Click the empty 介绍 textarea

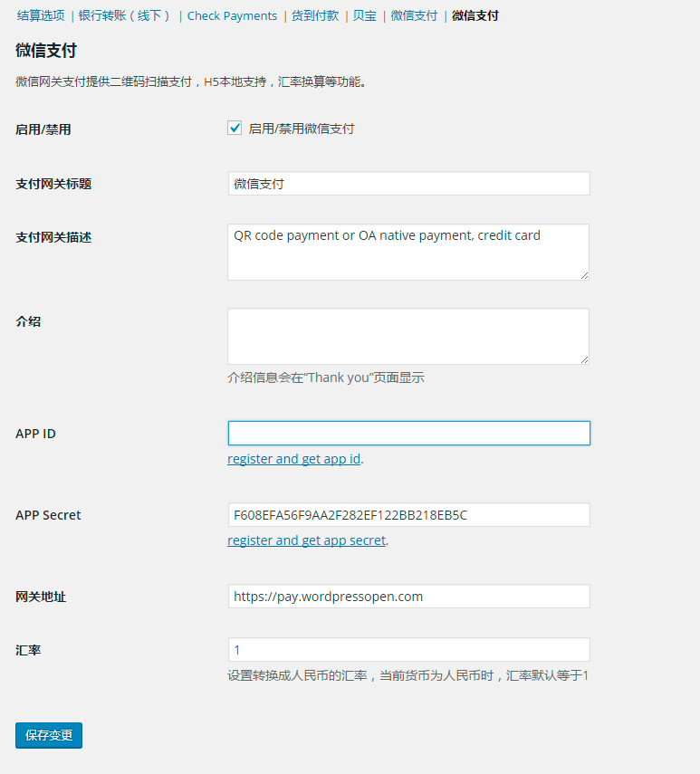(408, 336)
